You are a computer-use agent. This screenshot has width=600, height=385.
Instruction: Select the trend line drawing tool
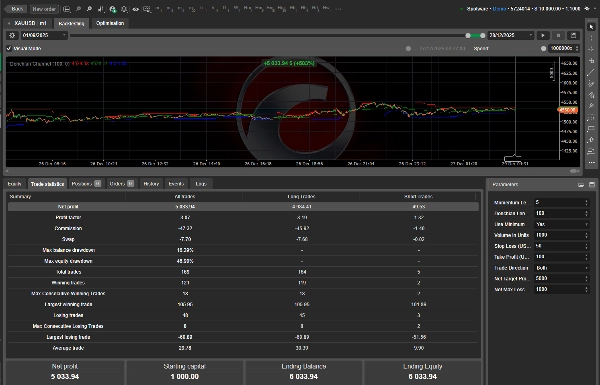click(592, 72)
